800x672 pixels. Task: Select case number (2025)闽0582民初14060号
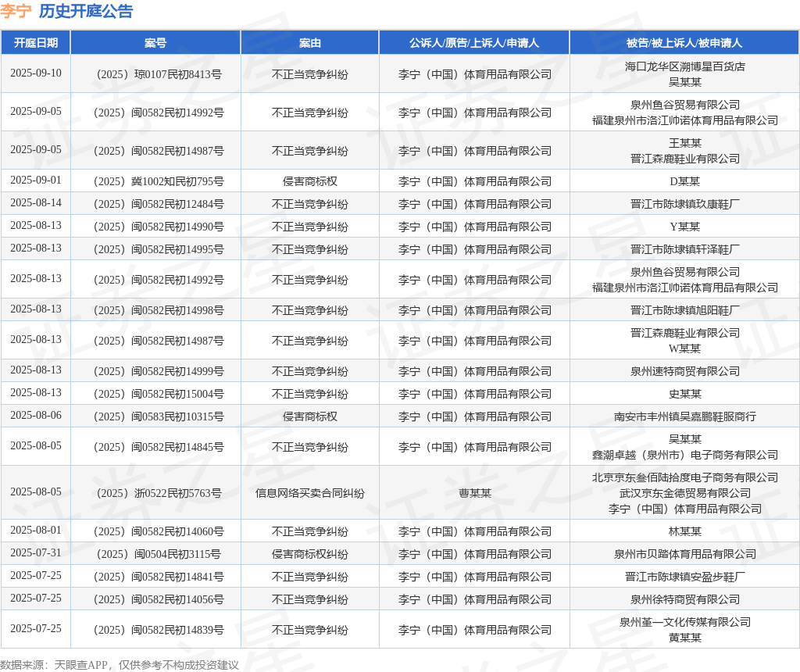tap(159, 531)
